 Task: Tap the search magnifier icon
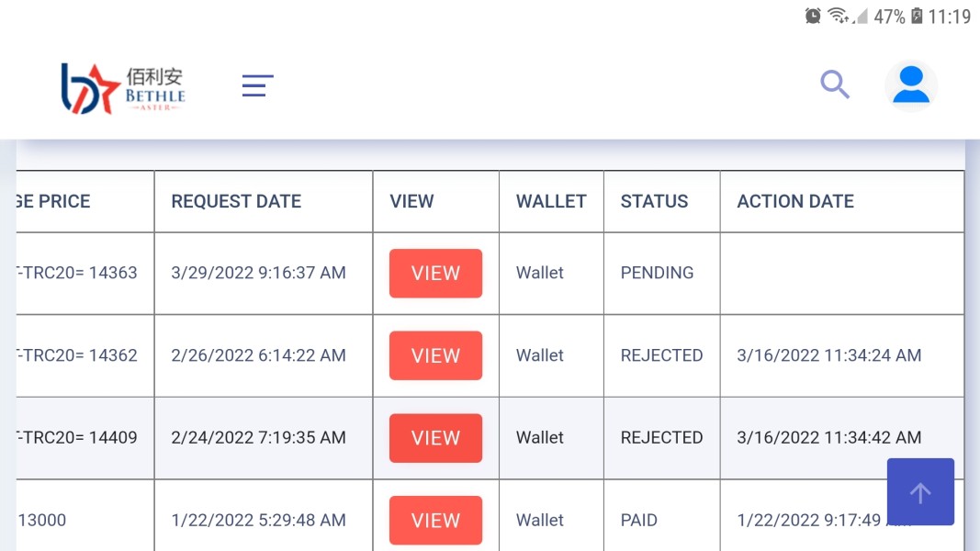(834, 84)
